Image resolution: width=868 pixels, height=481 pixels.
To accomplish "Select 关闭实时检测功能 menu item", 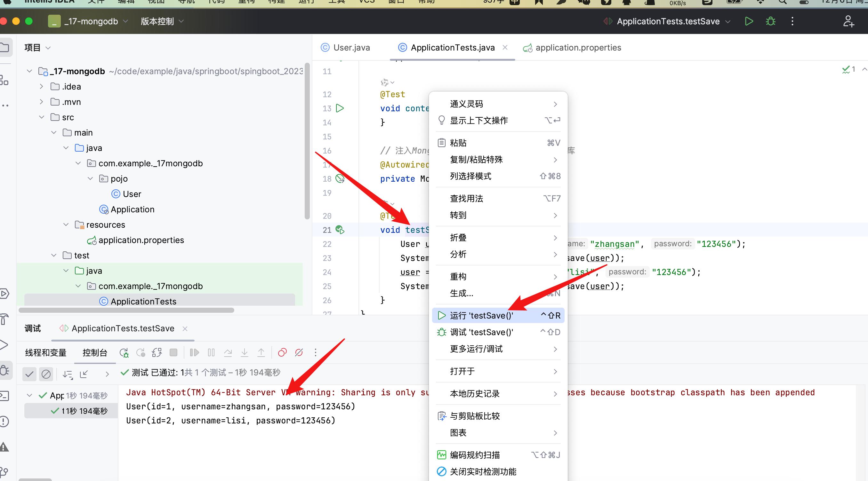I will [x=498, y=472].
